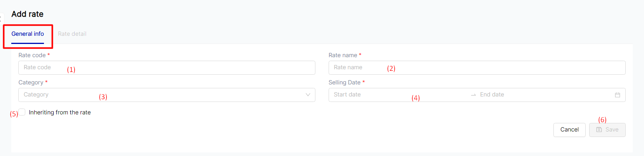Click the 'Inheriting from the rate' label text
Viewport: 644px width, 156px height.
(x=59, y=112)
